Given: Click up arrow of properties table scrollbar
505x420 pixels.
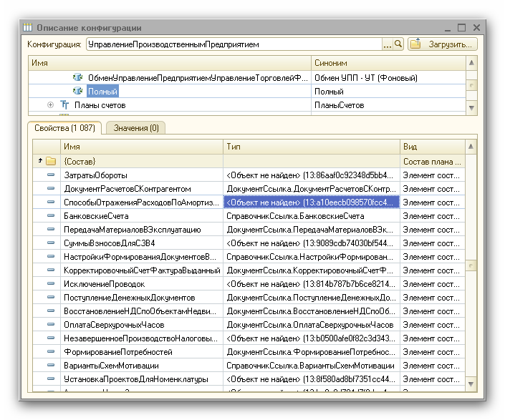Looking at the screenshot, I should 471,147.
